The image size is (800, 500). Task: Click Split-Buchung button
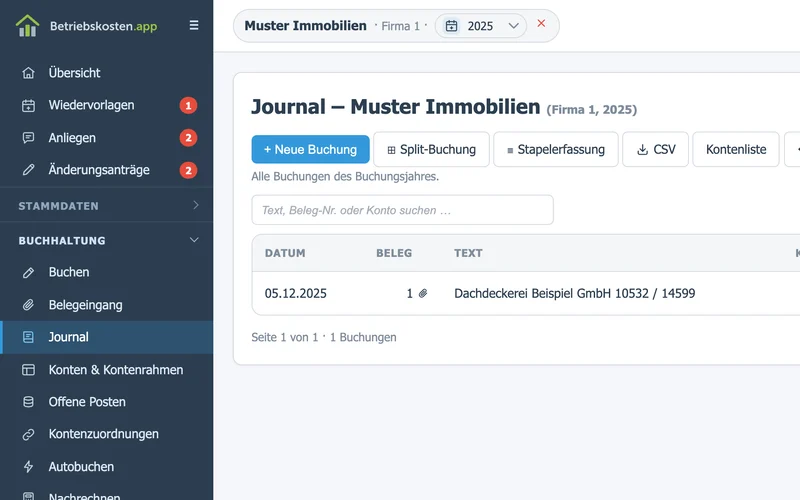pos(432,149)
